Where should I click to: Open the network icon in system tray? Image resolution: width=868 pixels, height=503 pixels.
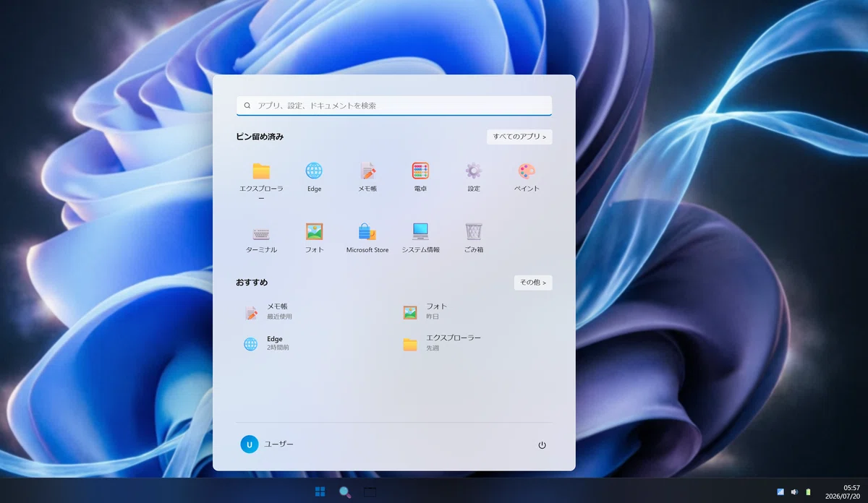[x=780, y=492]
